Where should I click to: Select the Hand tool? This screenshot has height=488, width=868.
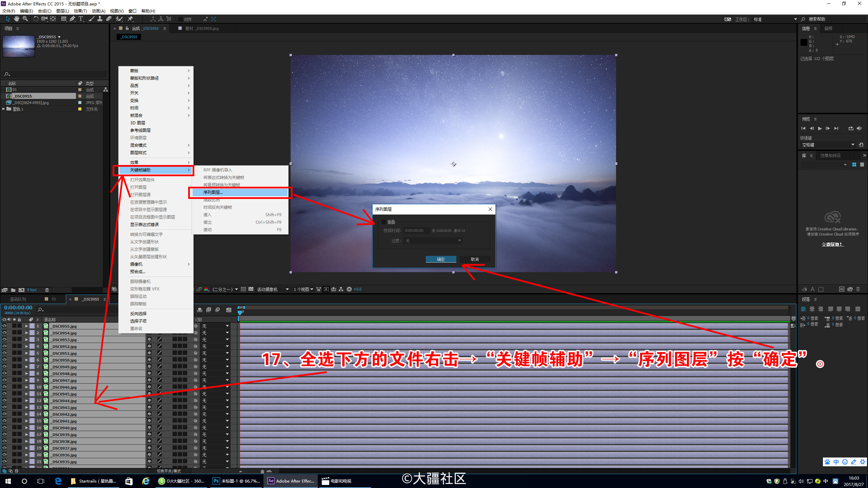click(16, 19)
